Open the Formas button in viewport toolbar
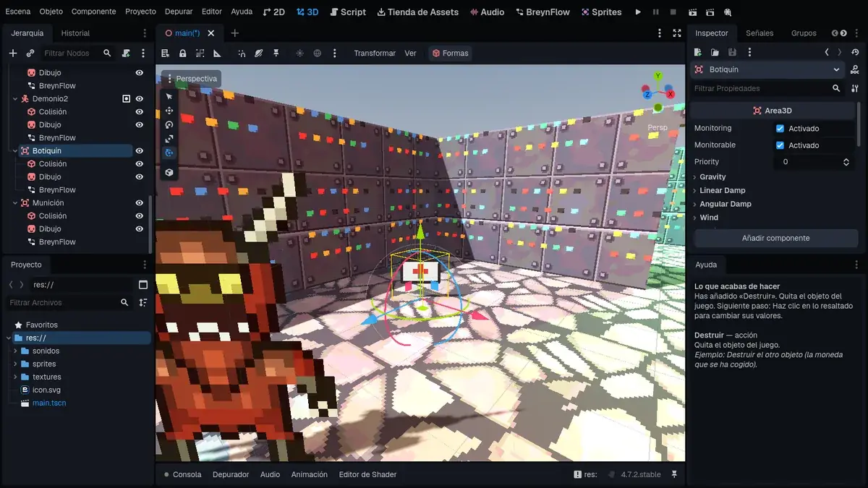This screenshot has height=488, width=868. [451, 53]
